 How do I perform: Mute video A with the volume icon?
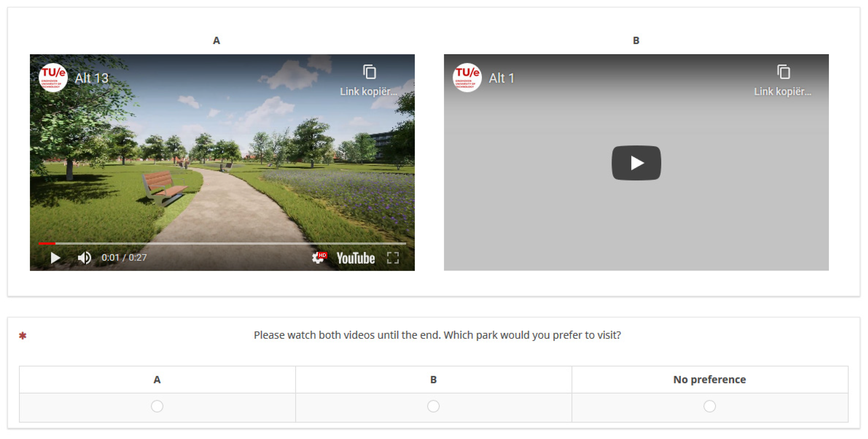pos(84,258)
